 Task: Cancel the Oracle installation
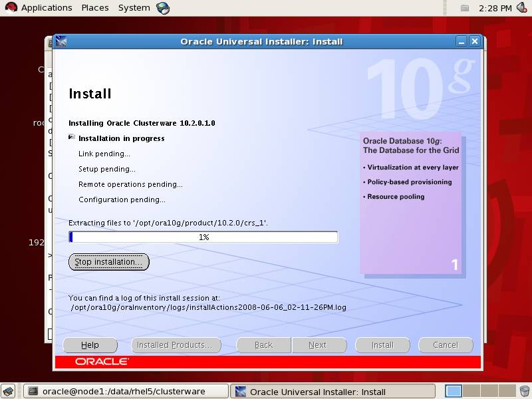(446, 345)
